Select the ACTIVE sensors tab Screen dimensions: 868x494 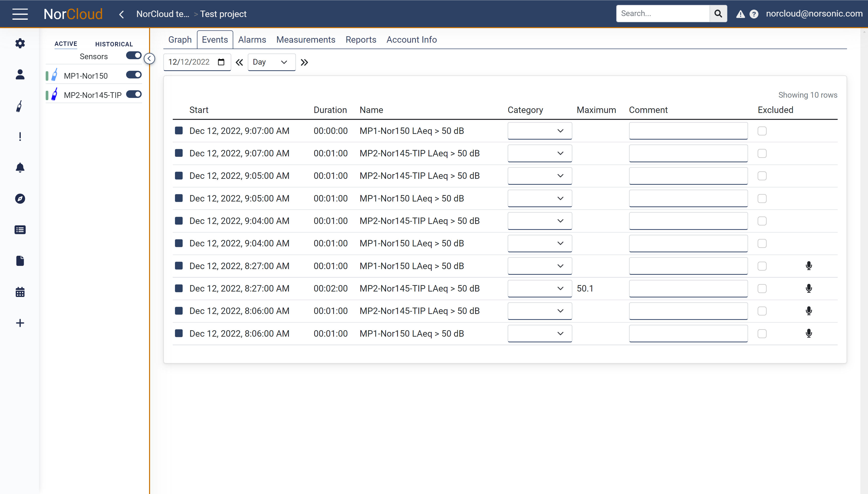click(x=66, y=44)
